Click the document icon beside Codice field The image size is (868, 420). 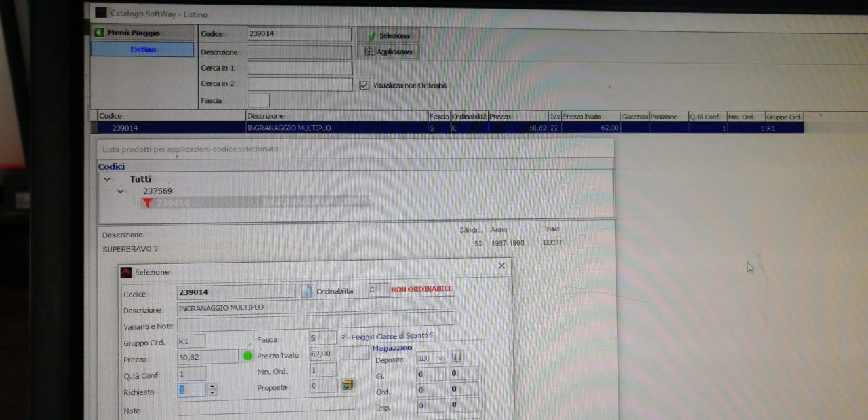coord(306,291)
